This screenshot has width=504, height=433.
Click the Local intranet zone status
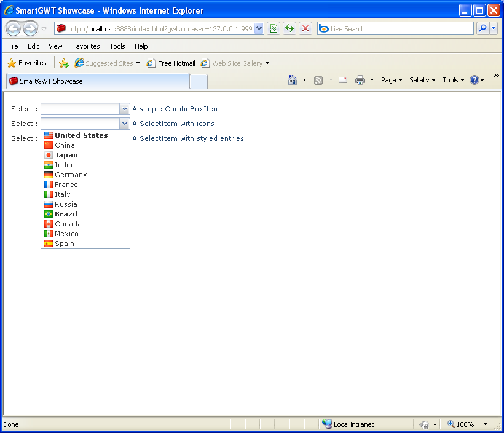point(348,424)
